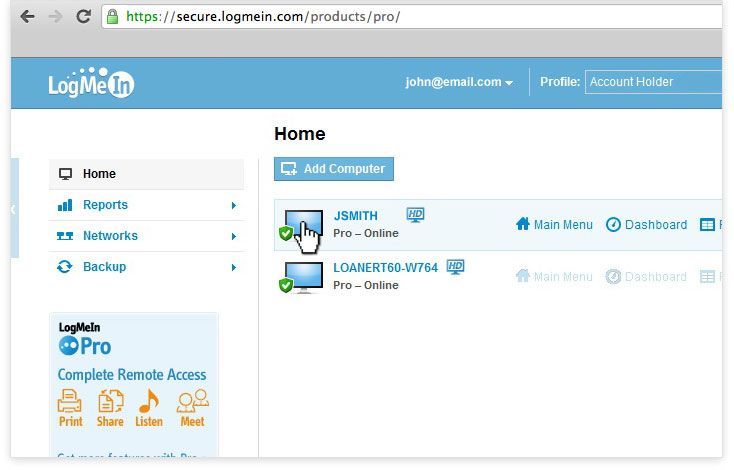Open the john@email.com account dropdown

point(459,82)
